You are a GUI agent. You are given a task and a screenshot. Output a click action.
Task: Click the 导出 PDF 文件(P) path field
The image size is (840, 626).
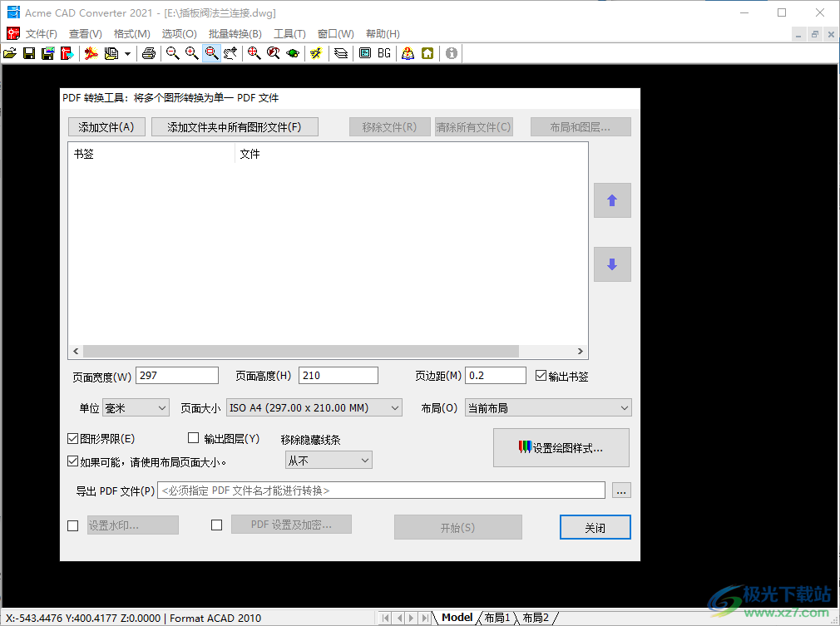(x=382, y=490)
